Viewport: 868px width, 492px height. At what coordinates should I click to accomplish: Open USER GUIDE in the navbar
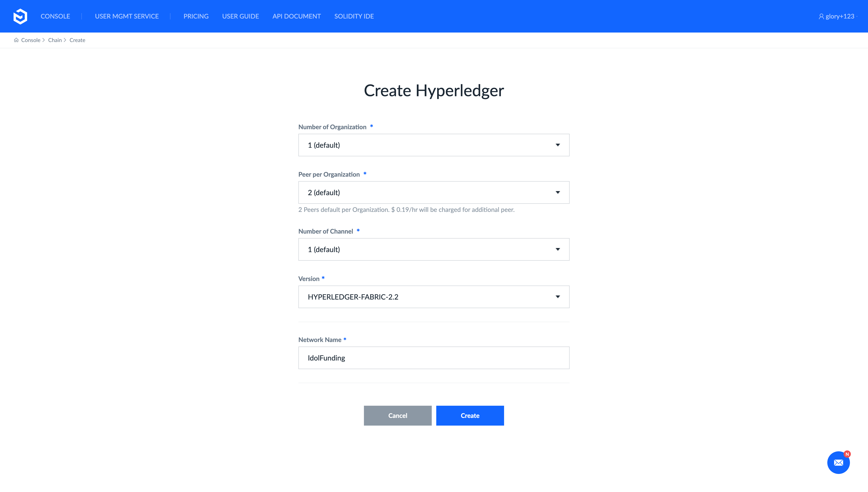tap(241, 16)
